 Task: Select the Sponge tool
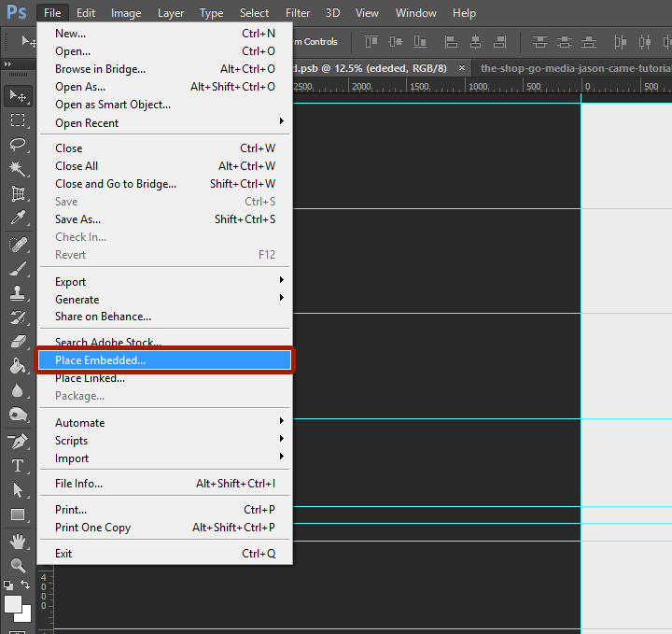click(x=18, y=415)
